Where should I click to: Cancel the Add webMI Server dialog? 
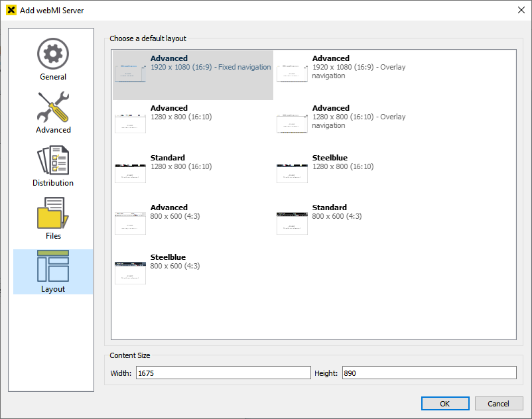click(x=498, y=403)
